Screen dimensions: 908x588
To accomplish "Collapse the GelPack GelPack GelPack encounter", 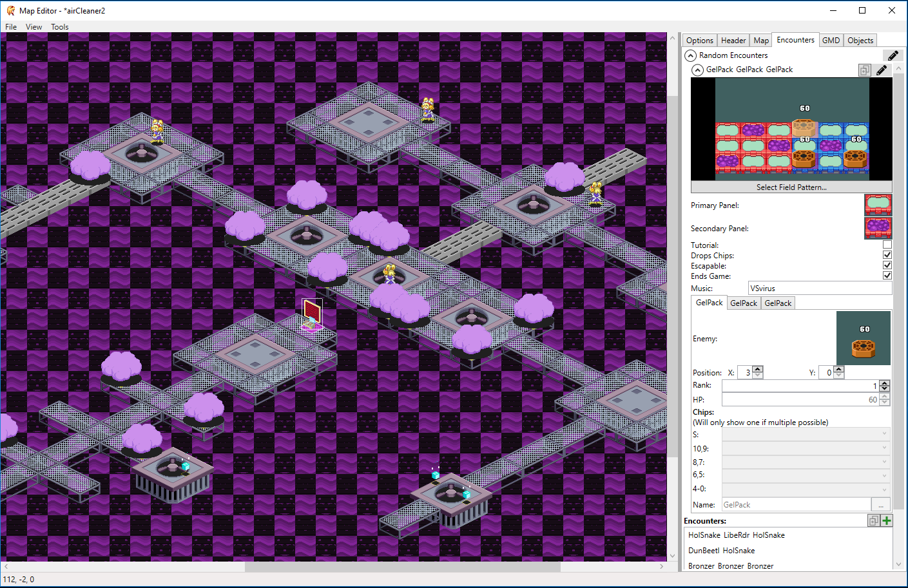I will coord(697,70).
